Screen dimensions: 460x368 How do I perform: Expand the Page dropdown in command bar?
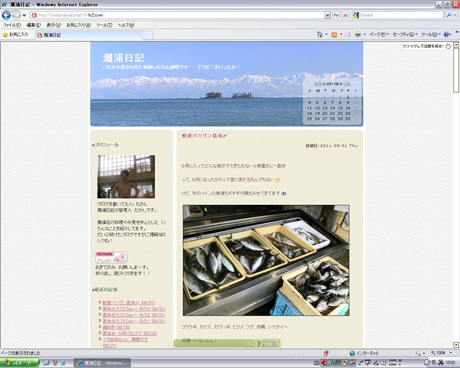(x=379, y=34)
